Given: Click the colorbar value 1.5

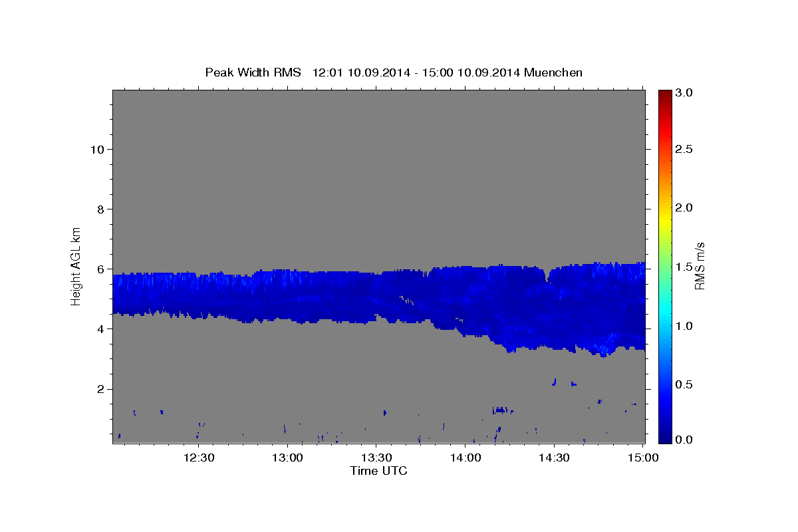Looking at the screenshot, I should 684,267.
